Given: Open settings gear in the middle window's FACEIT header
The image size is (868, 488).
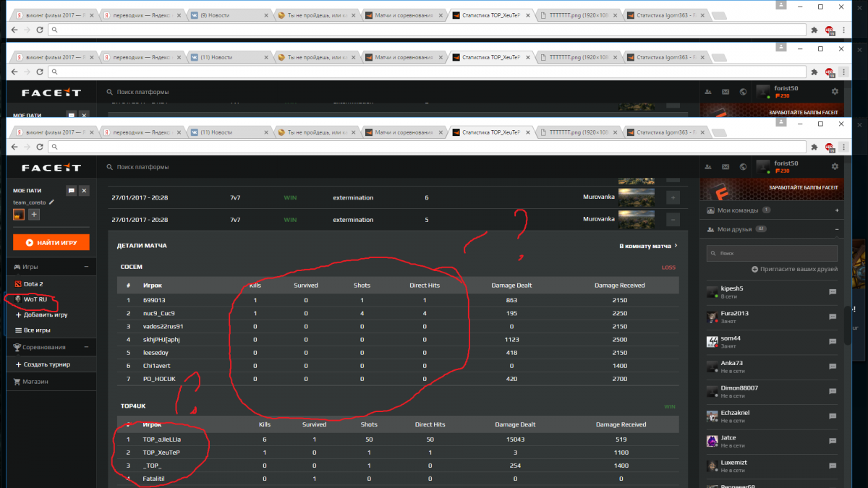Looking at the screenshot, I should pyautogui.click(x=835, y=92).
